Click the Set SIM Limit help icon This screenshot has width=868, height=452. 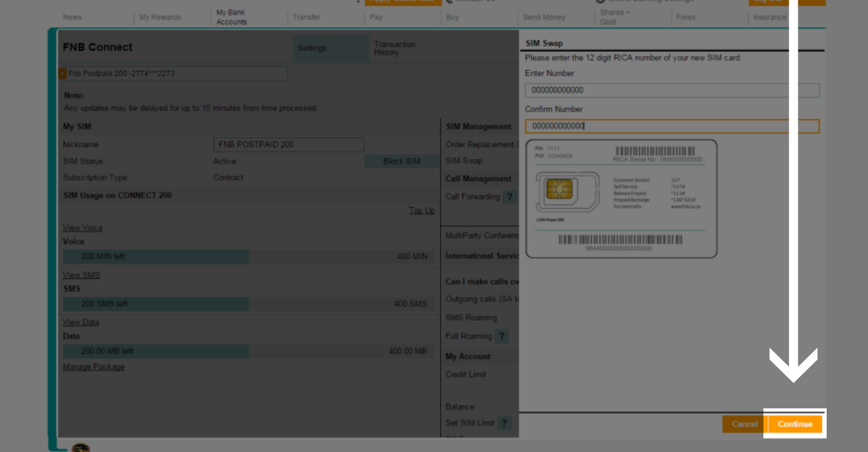coord(504,422)
